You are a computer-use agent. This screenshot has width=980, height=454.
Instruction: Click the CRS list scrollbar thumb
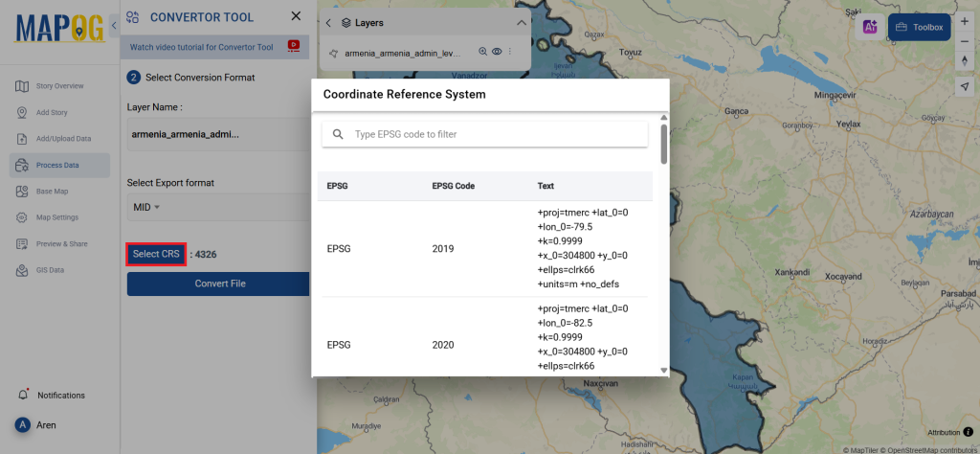click(x=664, y=144)
